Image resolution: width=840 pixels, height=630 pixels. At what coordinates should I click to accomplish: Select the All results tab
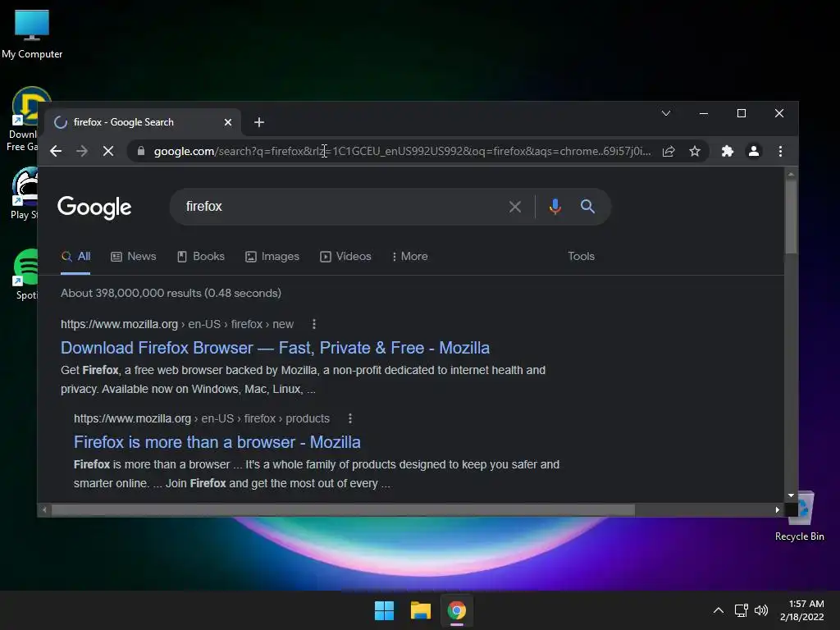tap(75, 256)
